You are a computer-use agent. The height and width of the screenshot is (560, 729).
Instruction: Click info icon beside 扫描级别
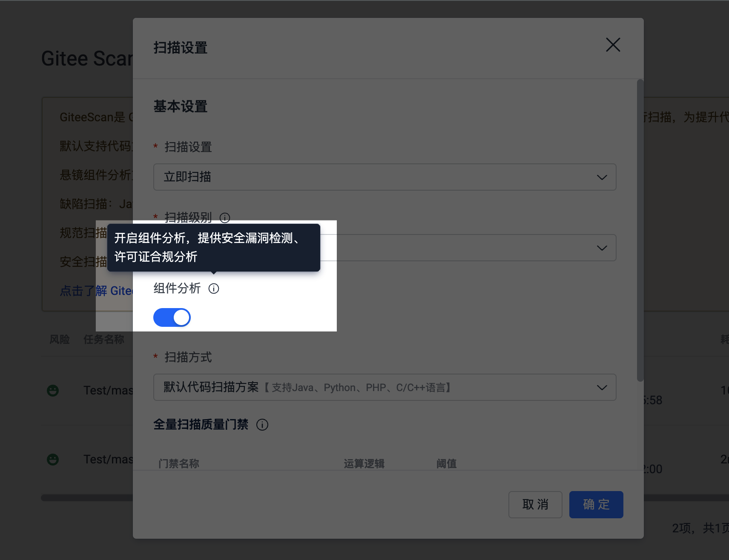(225, 218)
